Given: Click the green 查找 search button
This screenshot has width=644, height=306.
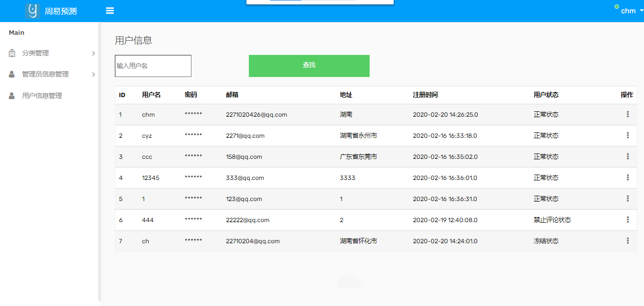Looking at the screenshot, I should pyautogui.click(x=309, y=66).
